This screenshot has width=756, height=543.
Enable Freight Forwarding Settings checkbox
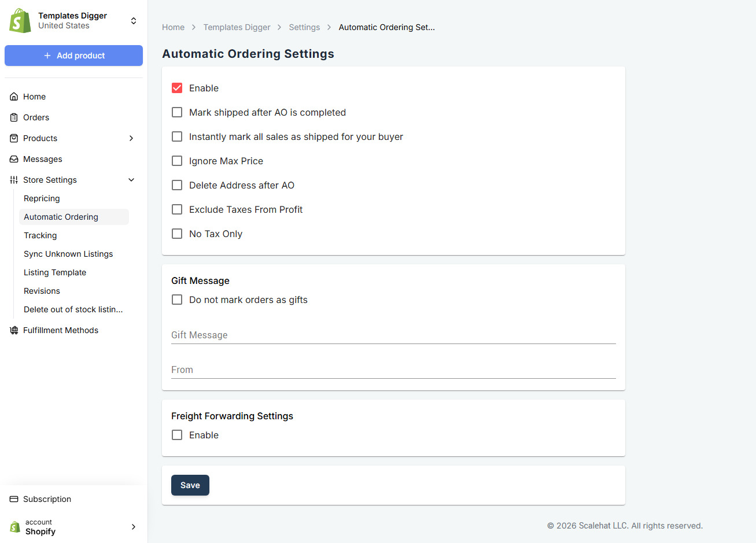177,435
